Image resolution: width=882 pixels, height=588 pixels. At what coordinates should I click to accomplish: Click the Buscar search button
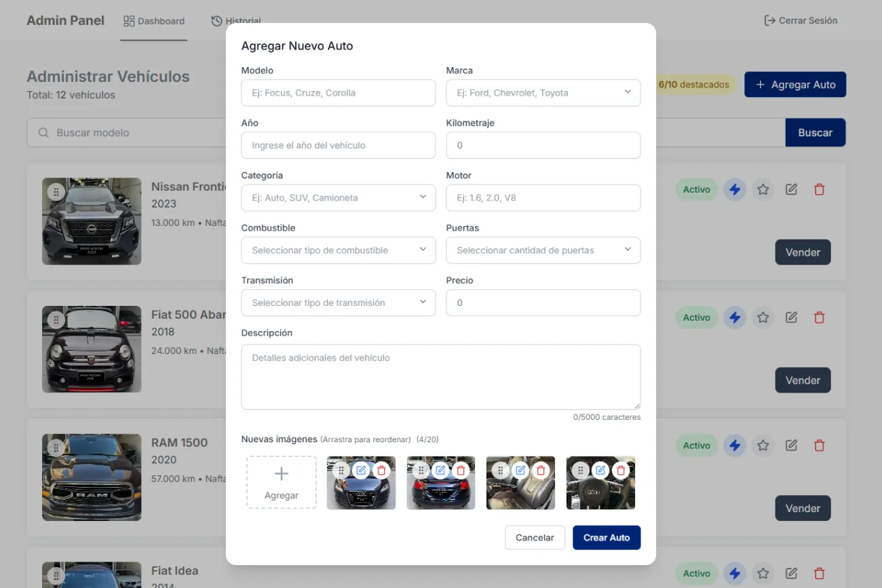[816, 133]
